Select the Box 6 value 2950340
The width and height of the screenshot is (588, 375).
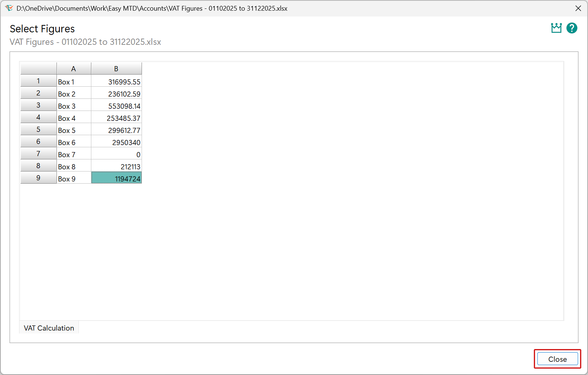116,141
